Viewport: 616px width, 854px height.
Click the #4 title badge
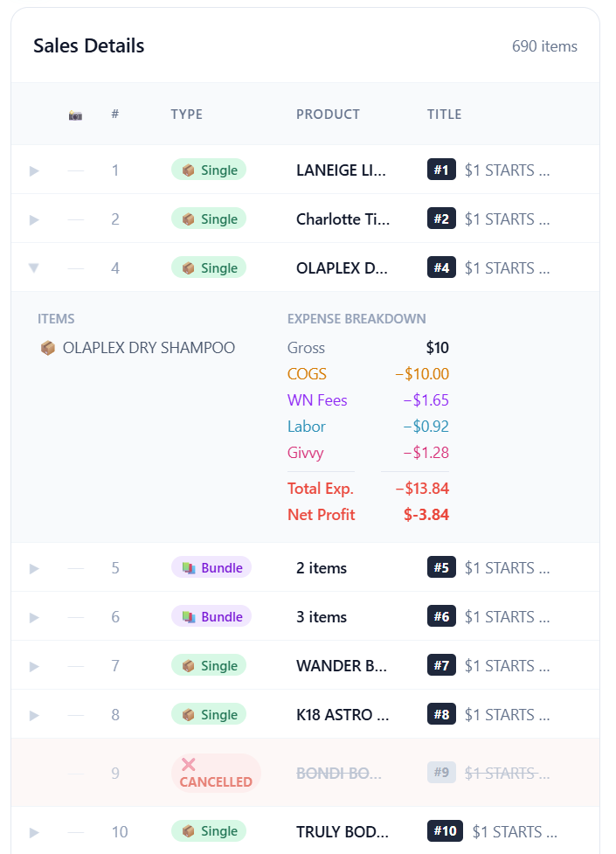pos(441,267)
